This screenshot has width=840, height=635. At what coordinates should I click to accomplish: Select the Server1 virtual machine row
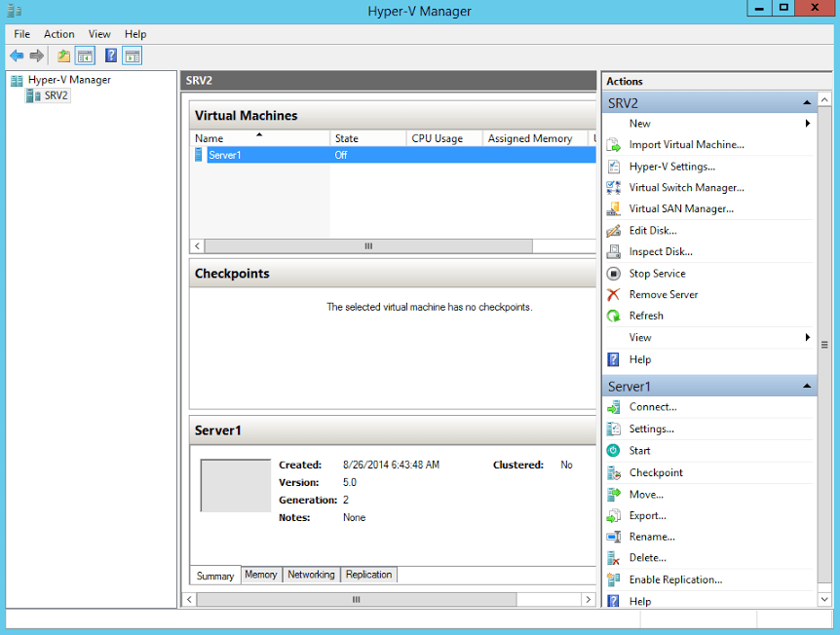tap(395, 155)
